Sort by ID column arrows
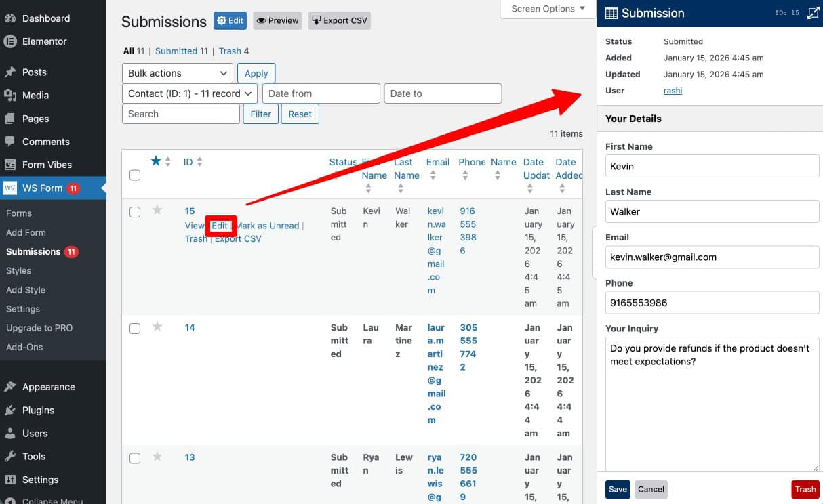 (x=199, y=162)
